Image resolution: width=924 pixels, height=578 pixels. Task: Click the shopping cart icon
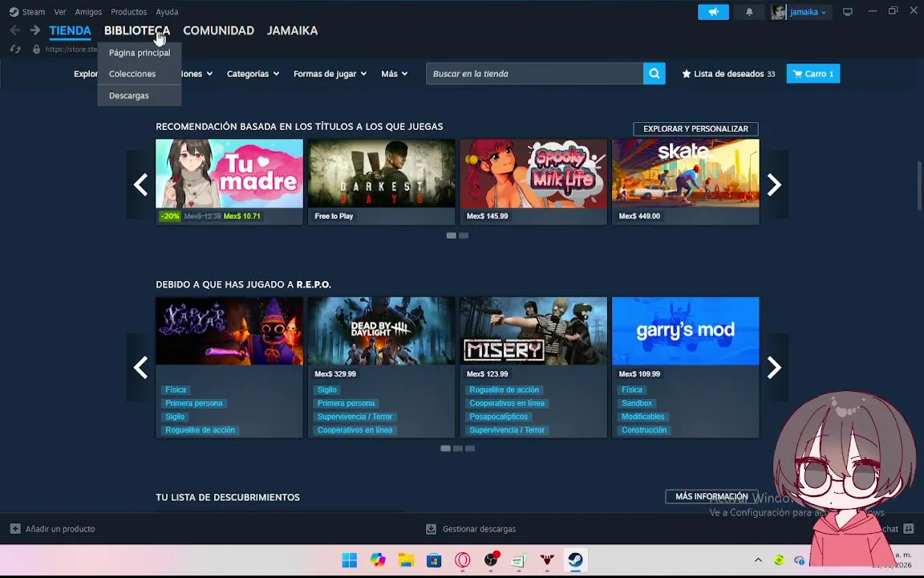pyautogui.click(x=797, y=74)
